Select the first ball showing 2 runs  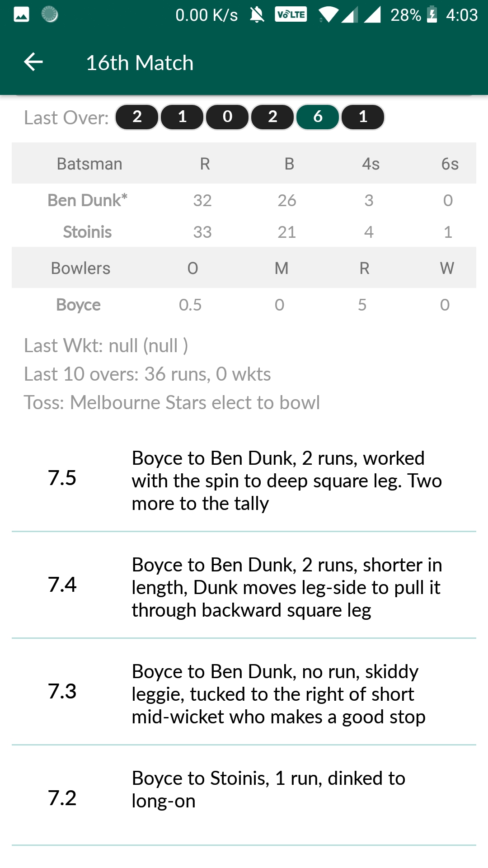(137, 117)
